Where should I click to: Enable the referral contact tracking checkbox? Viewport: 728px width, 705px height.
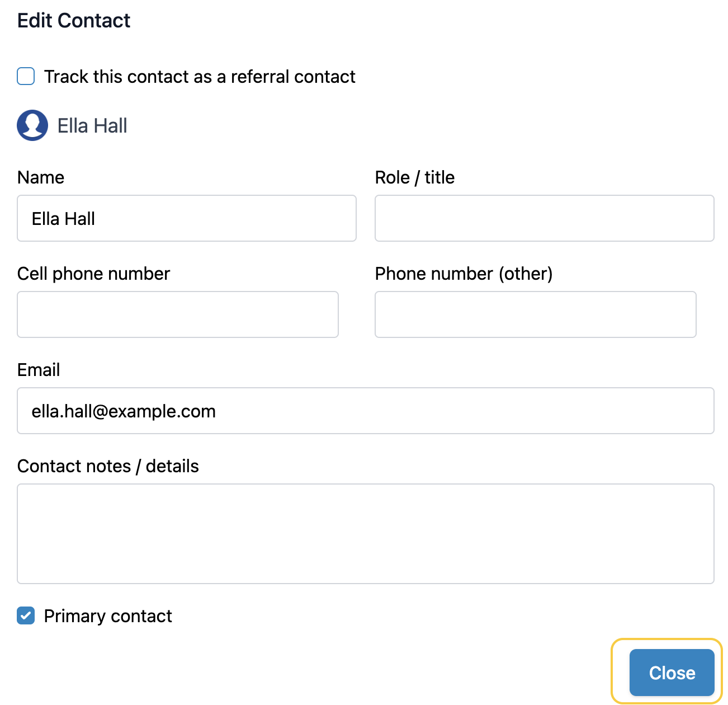[x=26, y=76]
